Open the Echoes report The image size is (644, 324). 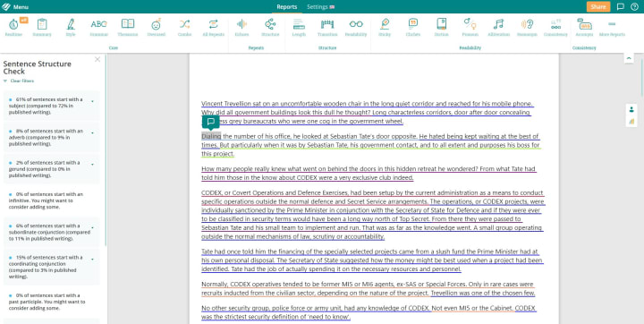point(241,27)
